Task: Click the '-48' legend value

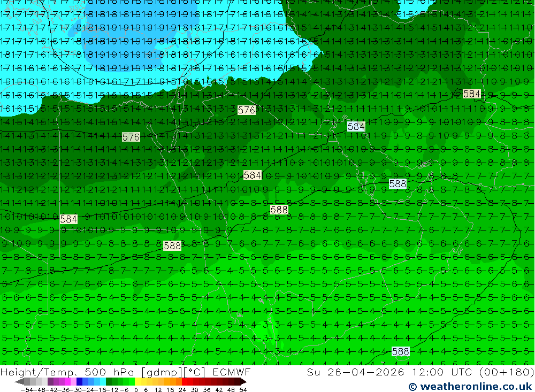Action: 39,390
